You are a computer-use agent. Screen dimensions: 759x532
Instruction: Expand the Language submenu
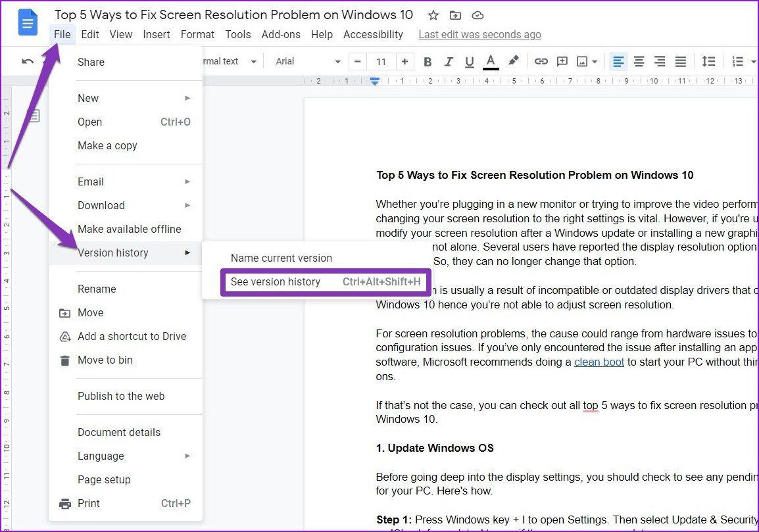pyautogui.click(x=126, y=456)
